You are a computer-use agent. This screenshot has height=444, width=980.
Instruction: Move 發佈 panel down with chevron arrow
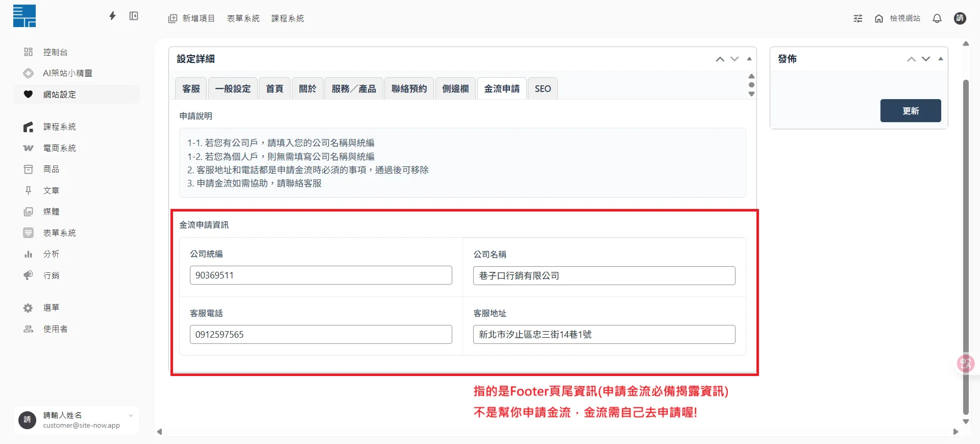926,59
